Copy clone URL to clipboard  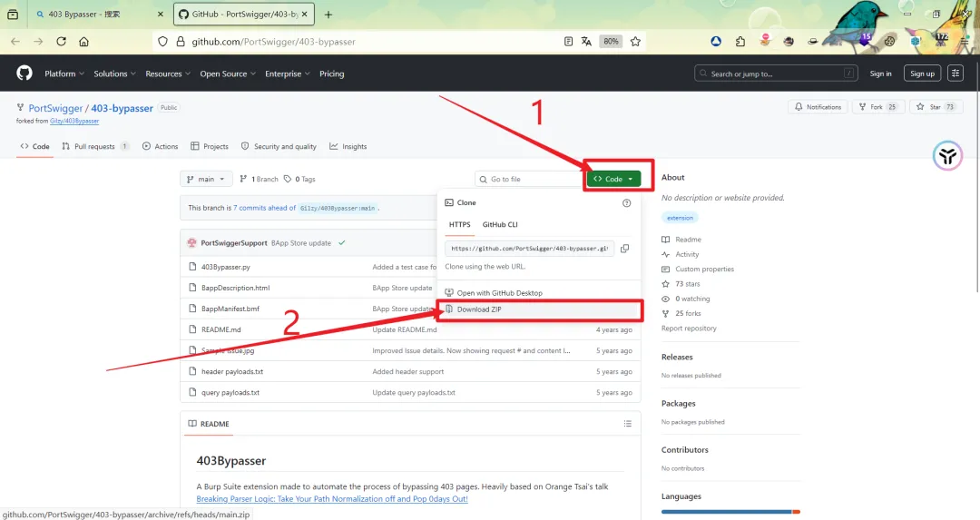[624, 248]
